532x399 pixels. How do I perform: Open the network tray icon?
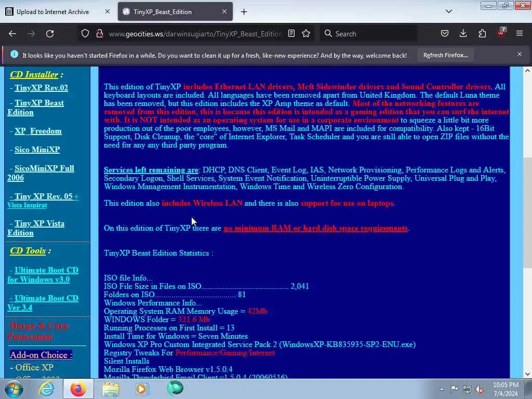[x=467, y=389]
